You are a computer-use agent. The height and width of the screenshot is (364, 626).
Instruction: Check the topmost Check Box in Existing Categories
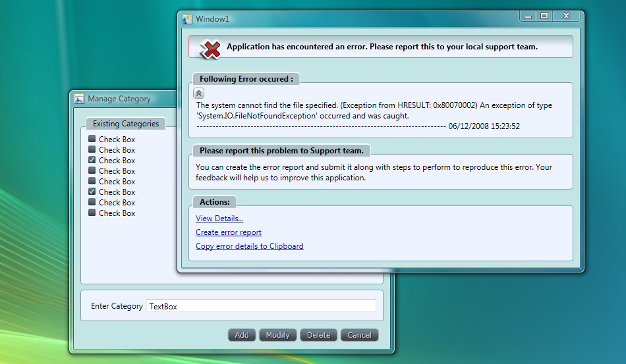[92, 139]
